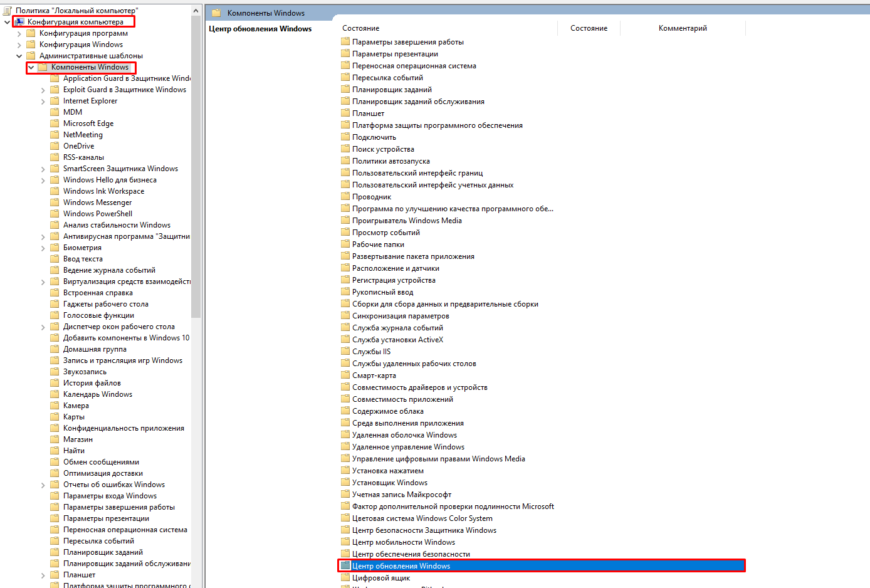
Task: Click folder icon of Службы IIS
Action: pos(345,351)
